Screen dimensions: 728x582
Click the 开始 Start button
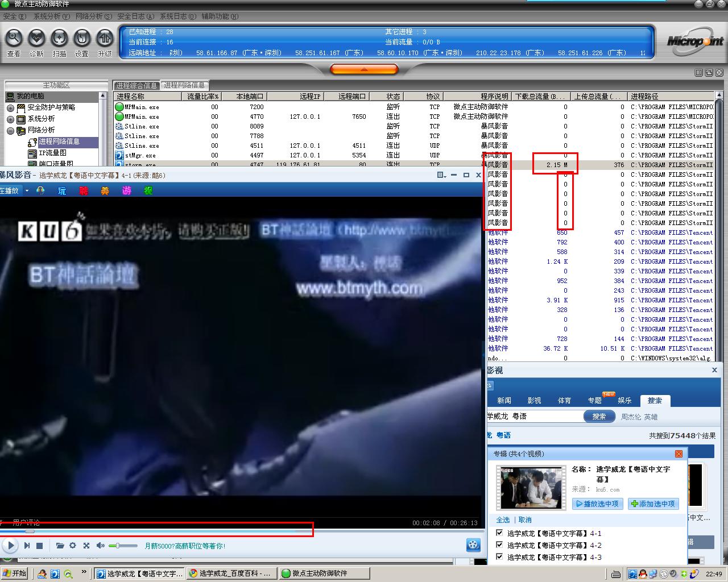(x=15, y=573)
